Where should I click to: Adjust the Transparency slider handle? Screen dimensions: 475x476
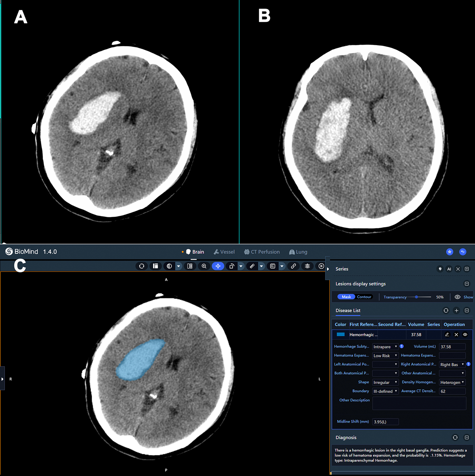tap(416, 297)
